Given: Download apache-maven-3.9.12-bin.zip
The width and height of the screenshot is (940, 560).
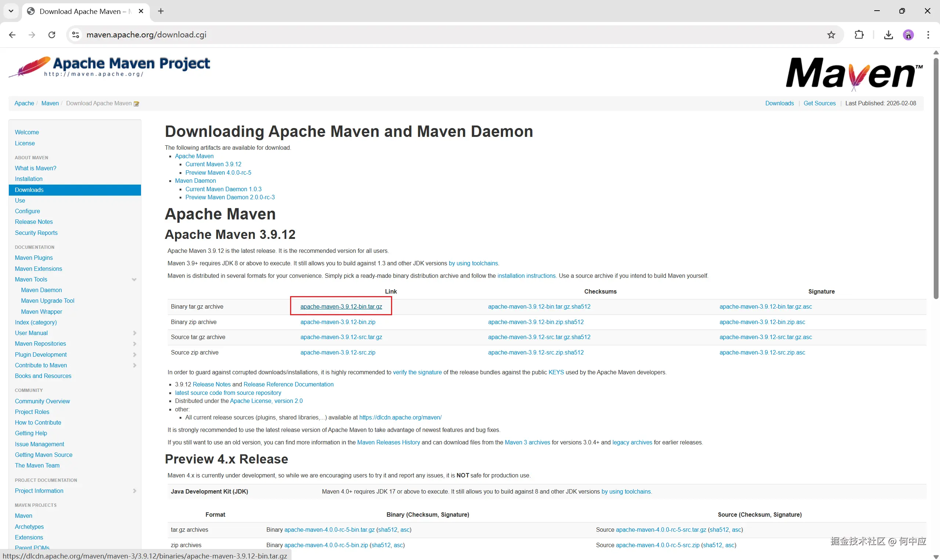Looking at the screenshot, I should coord(337,322).
